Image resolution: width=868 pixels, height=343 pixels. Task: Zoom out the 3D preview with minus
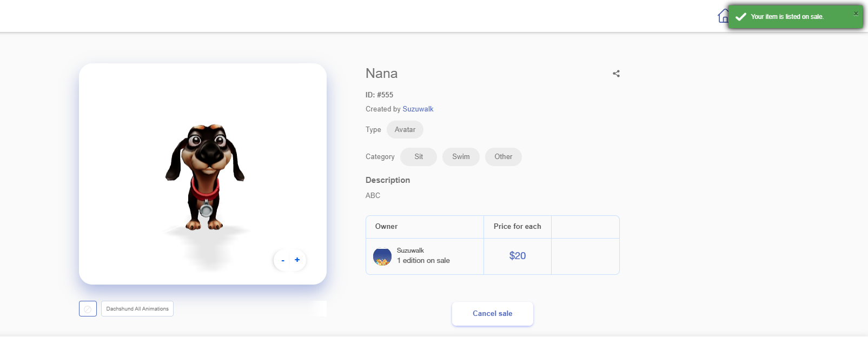click(x=283, y=260)
